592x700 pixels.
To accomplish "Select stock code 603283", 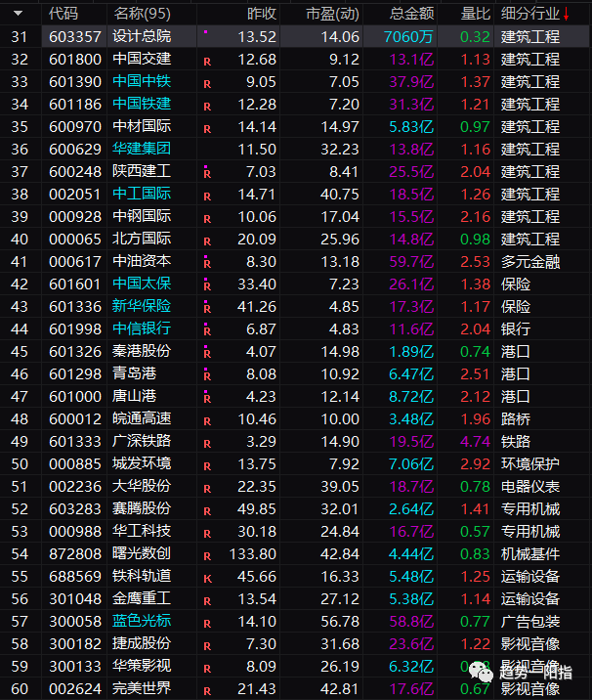I will 75,509.
